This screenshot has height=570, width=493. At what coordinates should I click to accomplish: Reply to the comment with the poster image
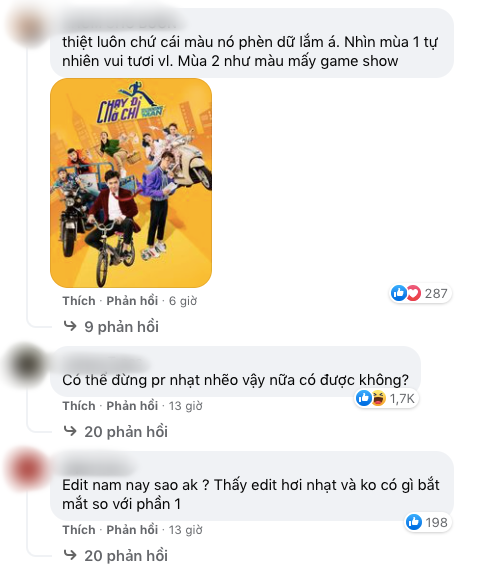132,301
